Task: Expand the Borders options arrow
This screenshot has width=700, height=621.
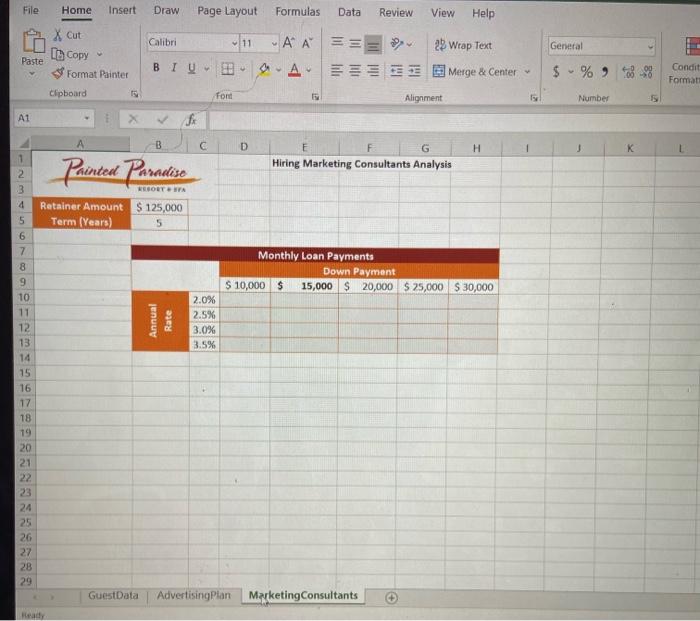Action: [x=242, y=69]
